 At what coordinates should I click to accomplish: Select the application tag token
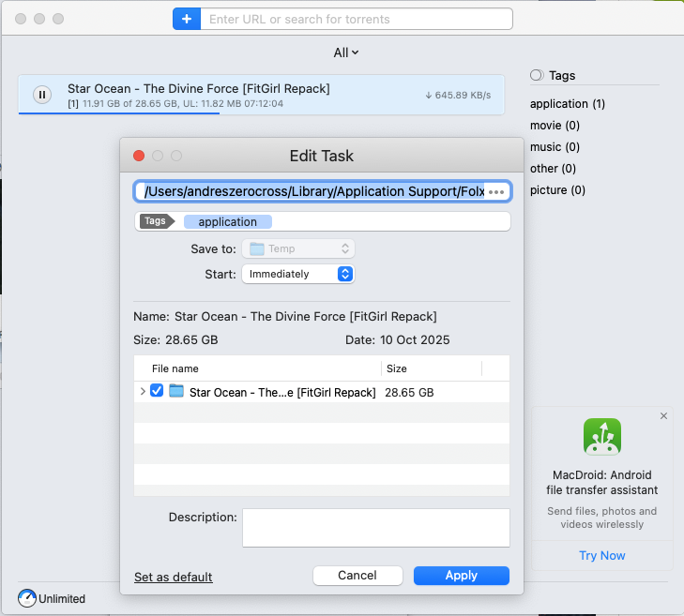228,221
